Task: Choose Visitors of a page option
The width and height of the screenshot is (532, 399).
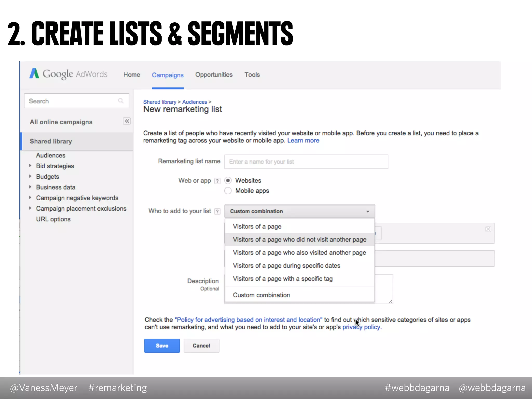Action: tap(300, 227)
